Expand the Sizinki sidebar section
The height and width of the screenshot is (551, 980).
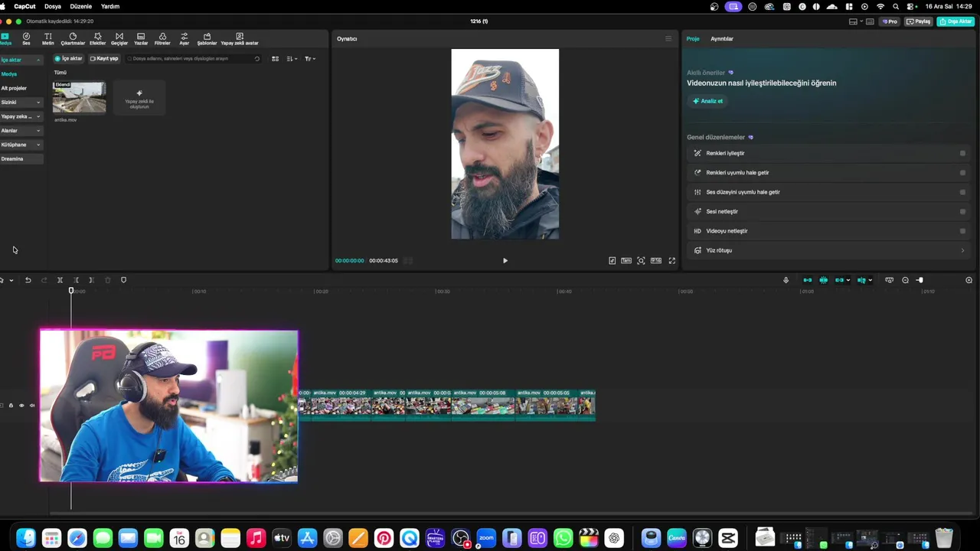click(x=38, y=103)
